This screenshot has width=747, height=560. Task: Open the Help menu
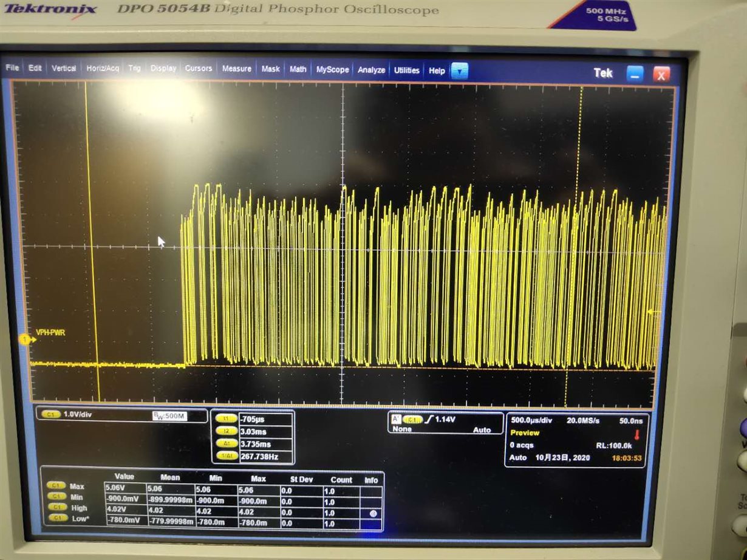pyautogui.click(x=437, y=70)
